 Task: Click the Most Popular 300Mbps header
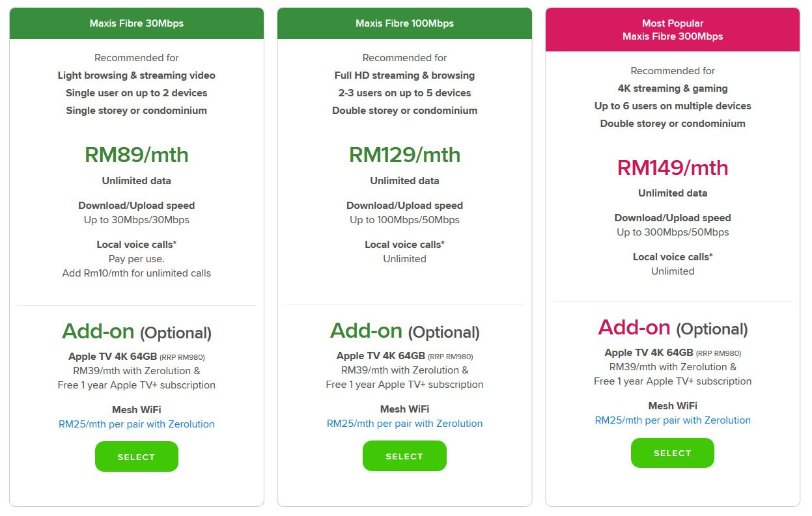pyautogui.click(x=673, y=29)
